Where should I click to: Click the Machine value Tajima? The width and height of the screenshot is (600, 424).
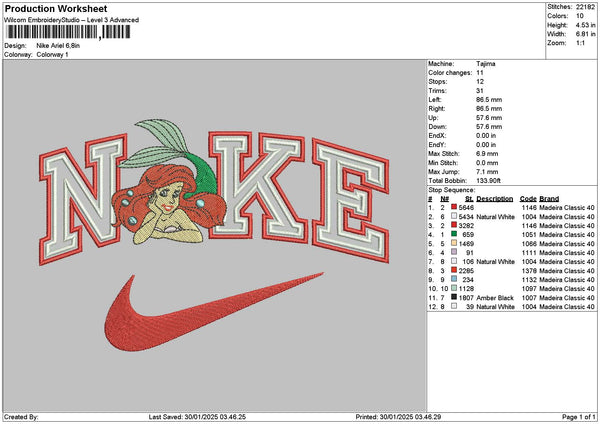coord(486,64)
